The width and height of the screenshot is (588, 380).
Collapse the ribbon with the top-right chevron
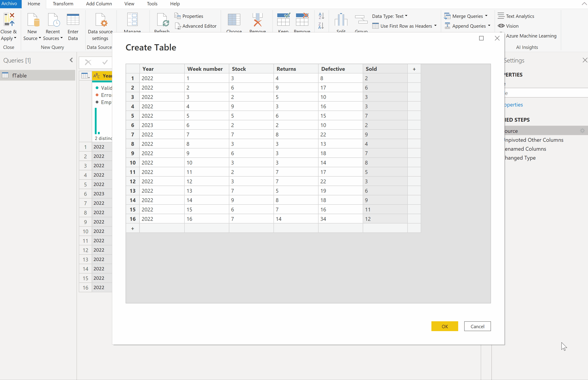tap(584, 4)
